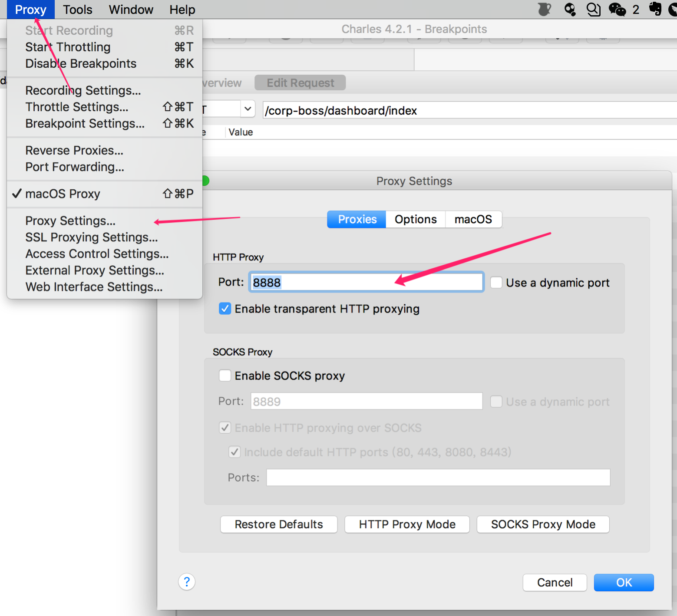
Task: Click the HTTP Proxy Mode button
Action: click(407, 524)
